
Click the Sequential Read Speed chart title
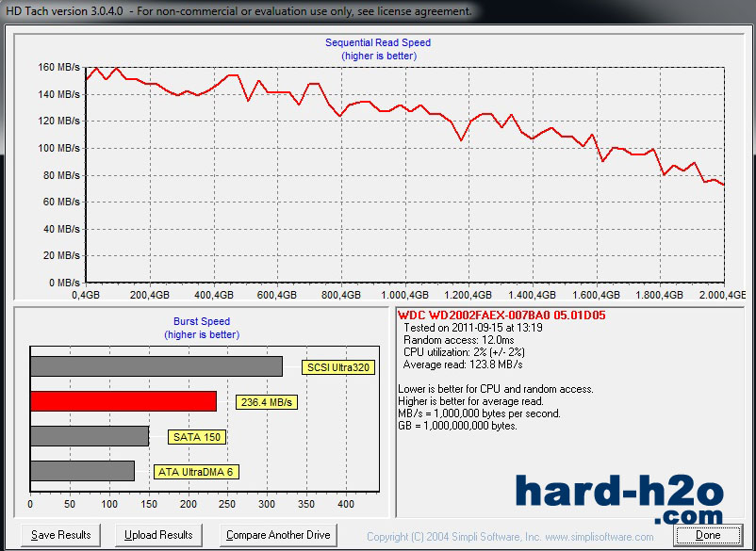[x=378, y=42]
